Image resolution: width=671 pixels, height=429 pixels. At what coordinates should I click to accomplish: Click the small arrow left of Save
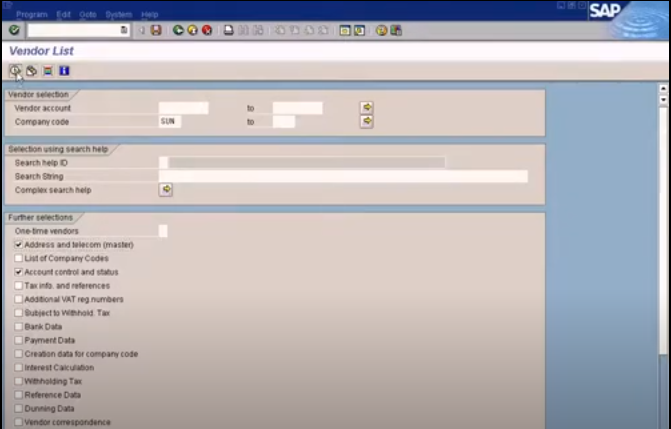[142, 30]
